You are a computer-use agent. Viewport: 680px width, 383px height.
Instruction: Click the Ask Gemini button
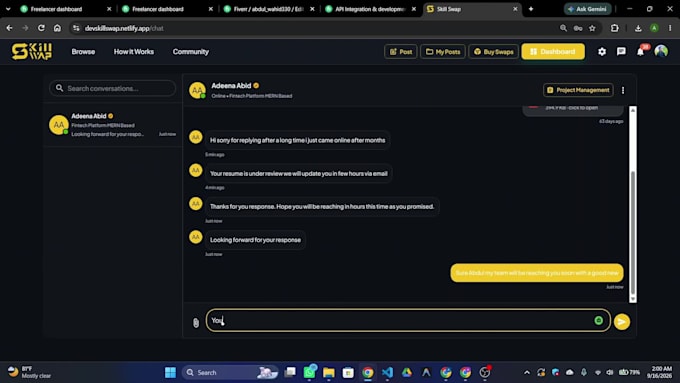tap(588, 9)
